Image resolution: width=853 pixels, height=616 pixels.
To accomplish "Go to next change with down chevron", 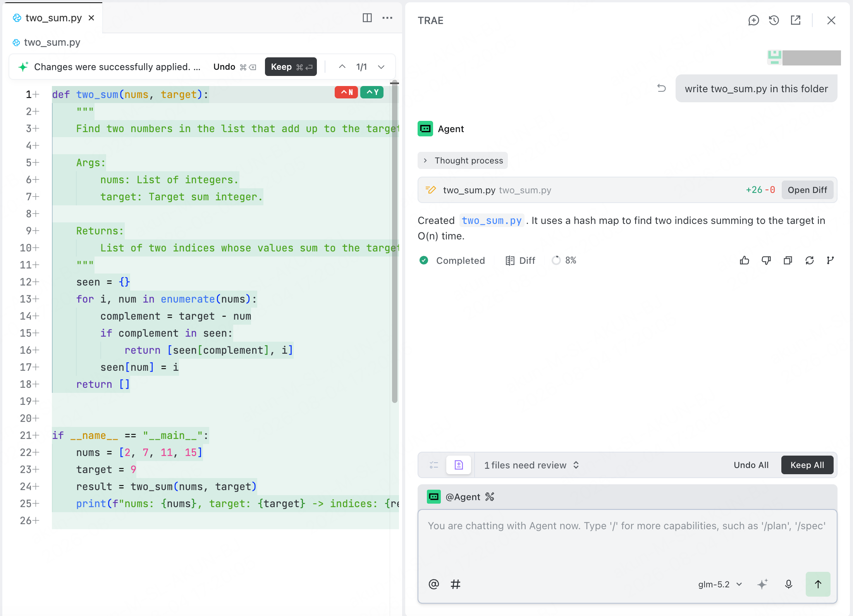I will tap(381, 67).
